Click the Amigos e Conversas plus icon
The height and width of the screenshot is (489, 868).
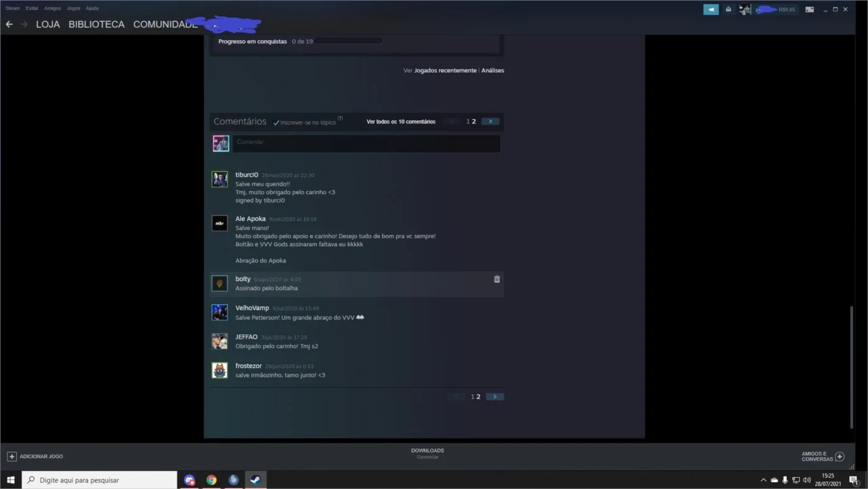[x=839, y=456]
